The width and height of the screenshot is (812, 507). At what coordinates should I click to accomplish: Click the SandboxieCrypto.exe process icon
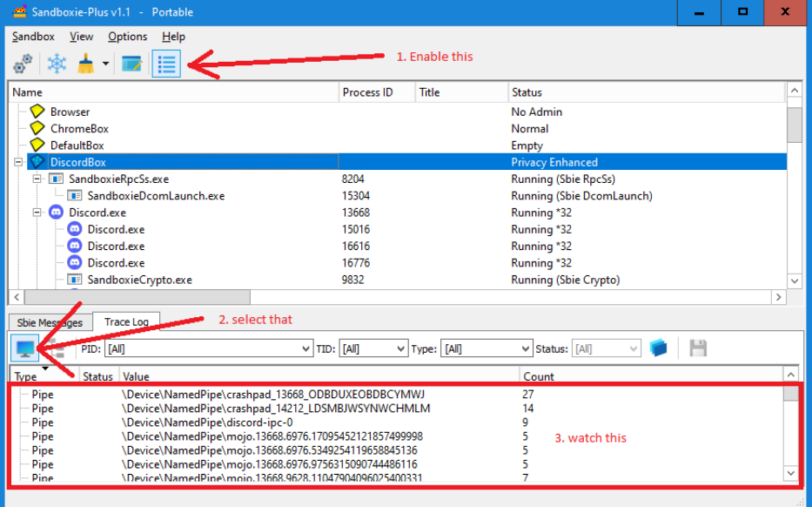click(x=75, y=280)
